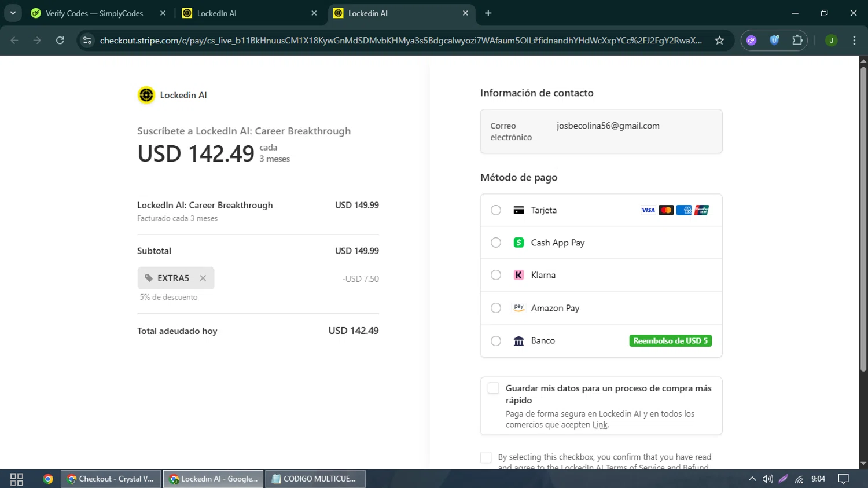Screen dimensions: 868x488
Task: Close the Verify Codes — SimplyCodes tab
Action: pos(163,13)
